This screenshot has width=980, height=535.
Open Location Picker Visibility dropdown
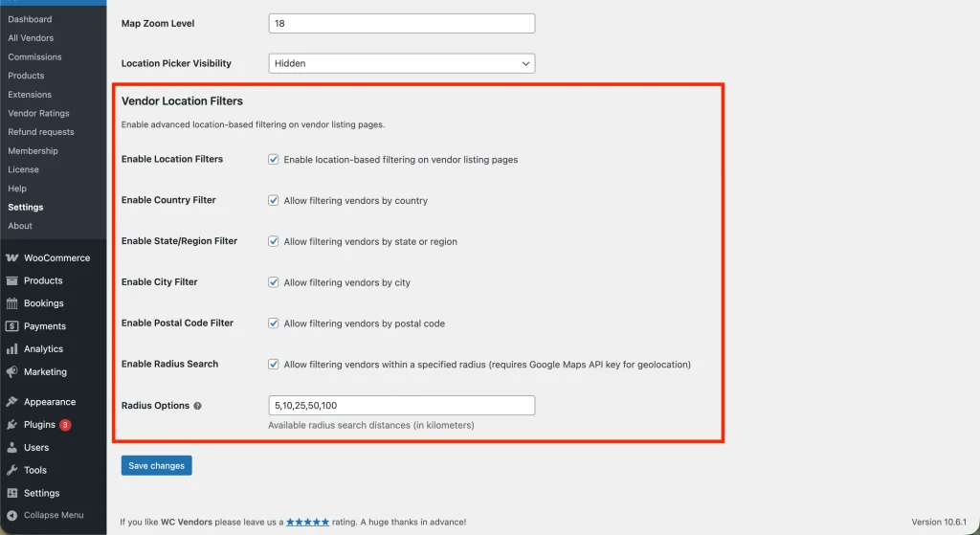point(401,63)
